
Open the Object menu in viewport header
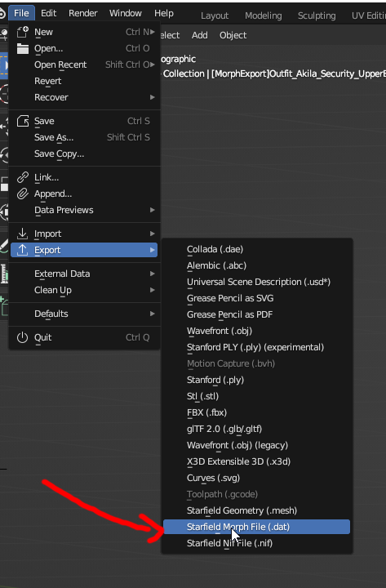pyautogui.click(x=233, y=35)
